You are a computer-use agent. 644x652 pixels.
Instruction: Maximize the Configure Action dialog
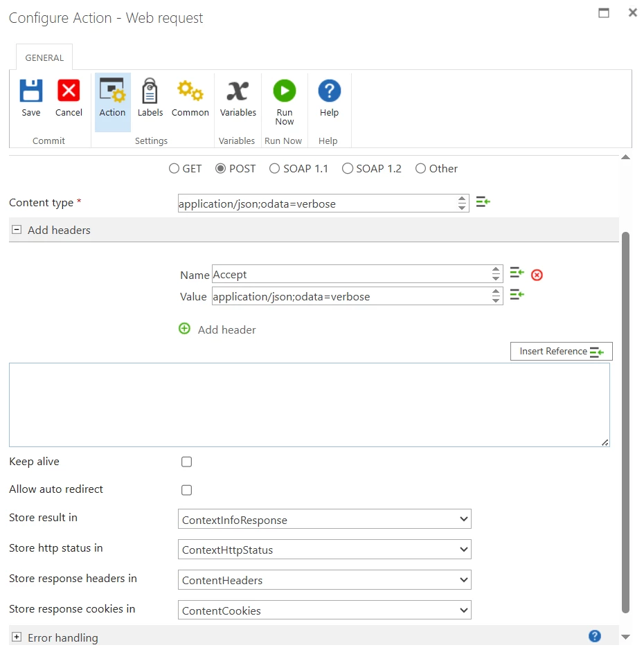604,13
